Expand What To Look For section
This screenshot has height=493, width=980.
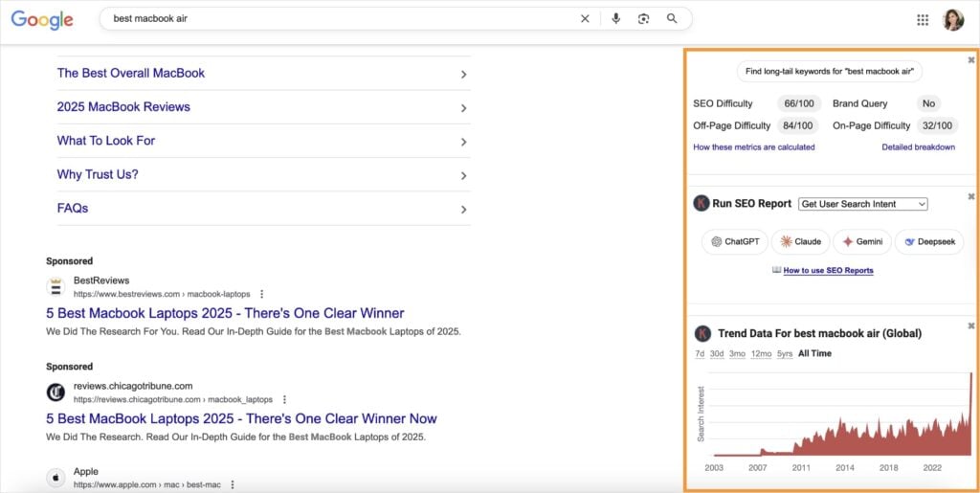pyautogui.click(x=263, y=141)
